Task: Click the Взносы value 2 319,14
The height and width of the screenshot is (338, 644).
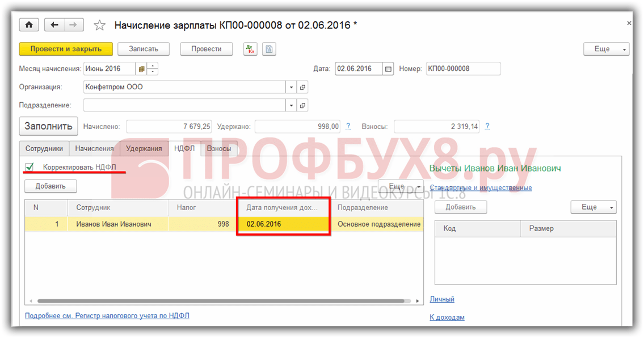Action: point(436,127)
